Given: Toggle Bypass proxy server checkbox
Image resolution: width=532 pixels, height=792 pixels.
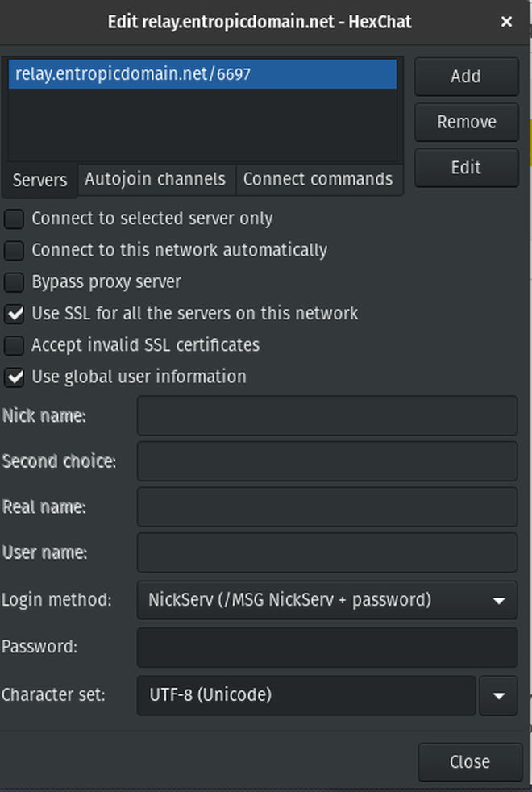Looking at the screenshot, I should [x=15, y=282].
